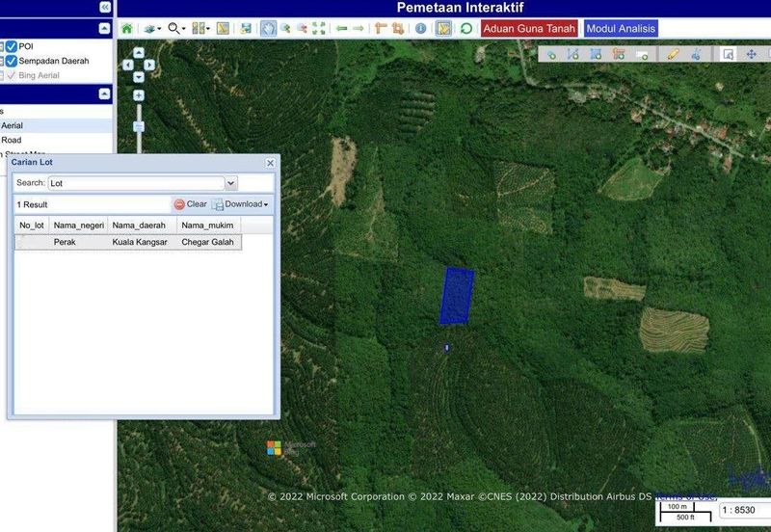Viewport: 771px width, 532px height.
Task: Toggle the Sempadan Daerah layer checkbox
Action: pos(11,61)
